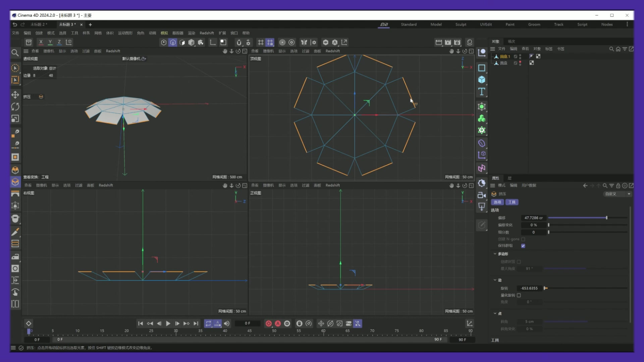The height and width of the screenshot is (362, 644).
Task: Click the 旋转 slider track
Action: [x=586, y=288]
